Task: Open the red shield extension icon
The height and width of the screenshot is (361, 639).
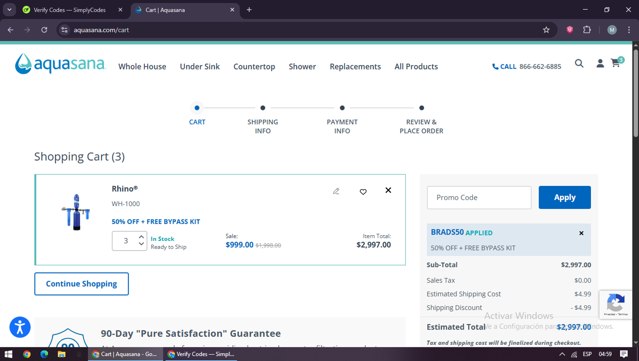Action: coord(570,29)
